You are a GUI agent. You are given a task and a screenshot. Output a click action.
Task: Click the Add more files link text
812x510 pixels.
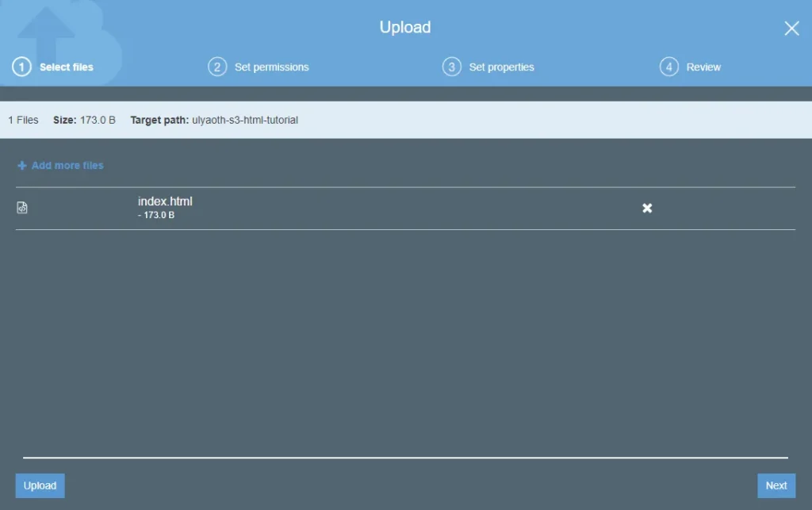click(67, 166)
